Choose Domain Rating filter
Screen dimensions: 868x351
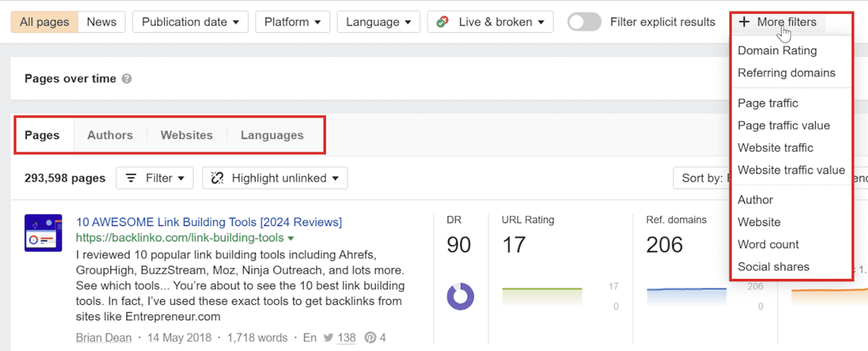(x=777, y=51)
